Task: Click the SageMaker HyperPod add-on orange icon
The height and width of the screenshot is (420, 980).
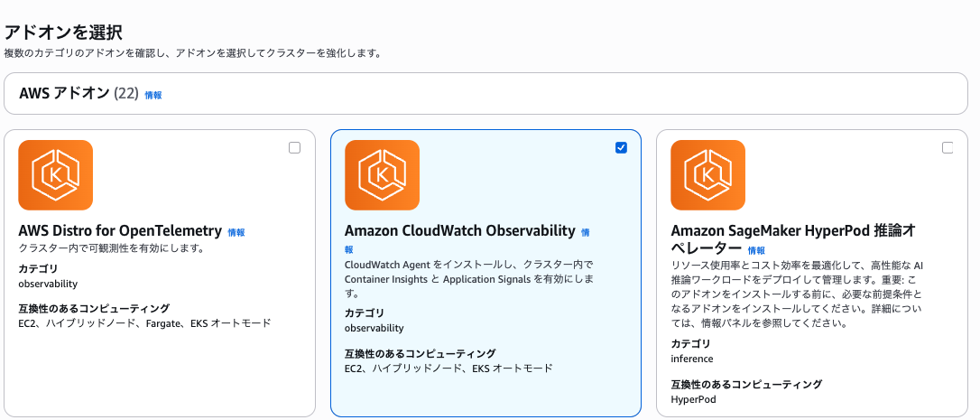Action: (708, 175)
